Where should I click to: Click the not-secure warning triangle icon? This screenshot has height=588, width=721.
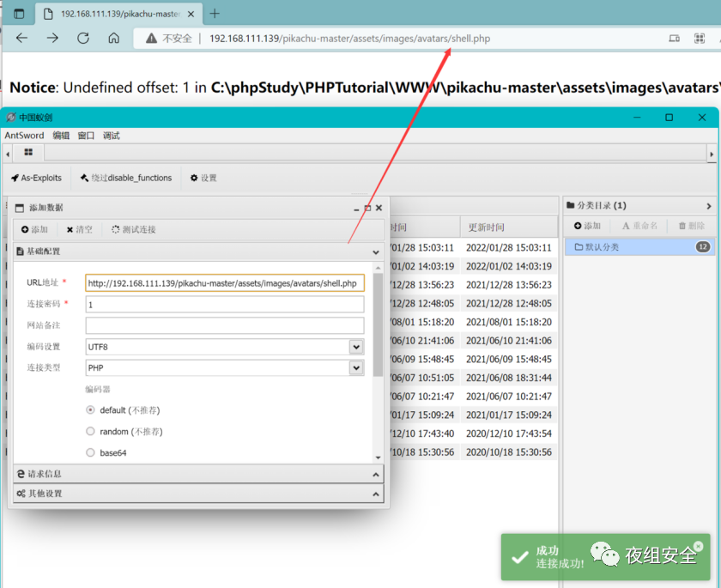pyautogui.click(x=151, y=39)
